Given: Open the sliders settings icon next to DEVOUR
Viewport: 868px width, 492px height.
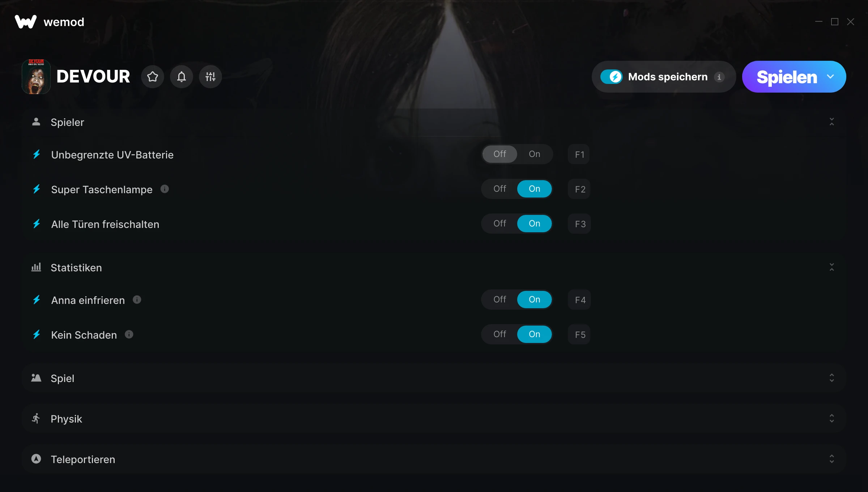Looking at the screenshot, I should pos(210,77).
